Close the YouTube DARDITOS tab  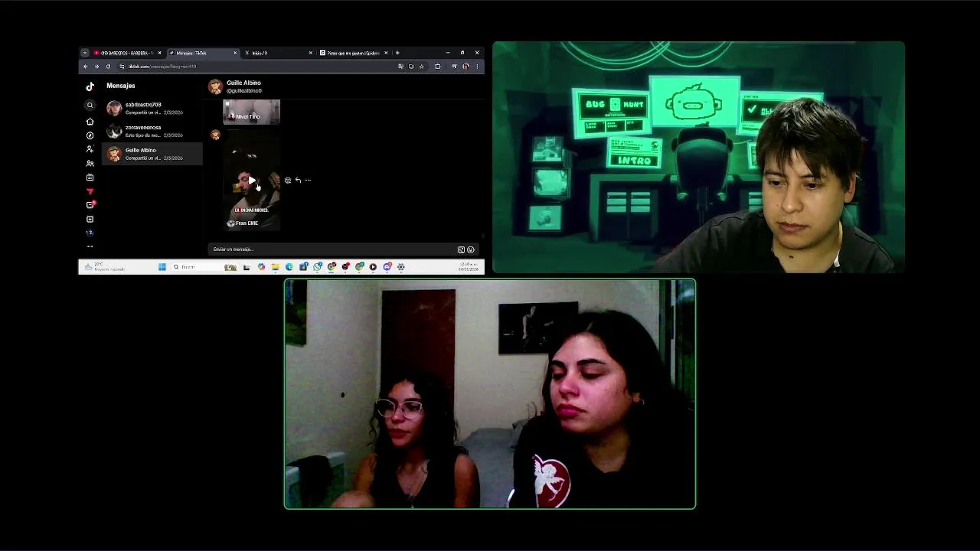pyautogui.click(x=159, y=53)
